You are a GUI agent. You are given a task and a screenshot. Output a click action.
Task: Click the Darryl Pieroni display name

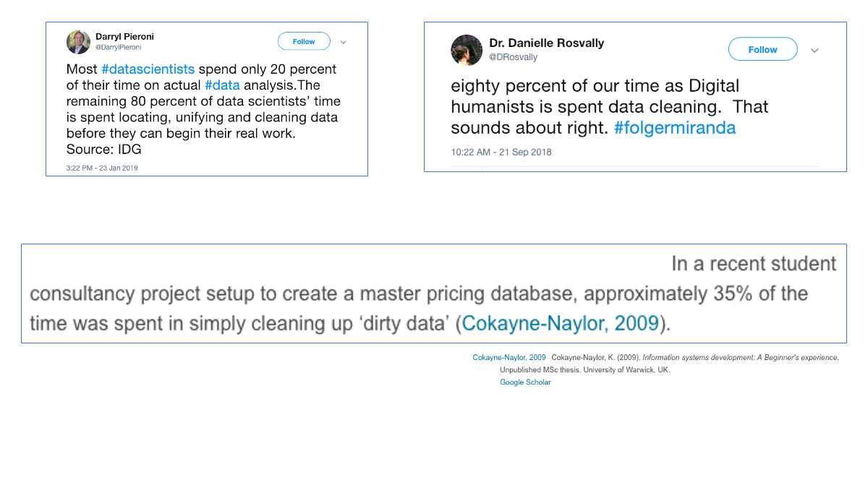124,36
